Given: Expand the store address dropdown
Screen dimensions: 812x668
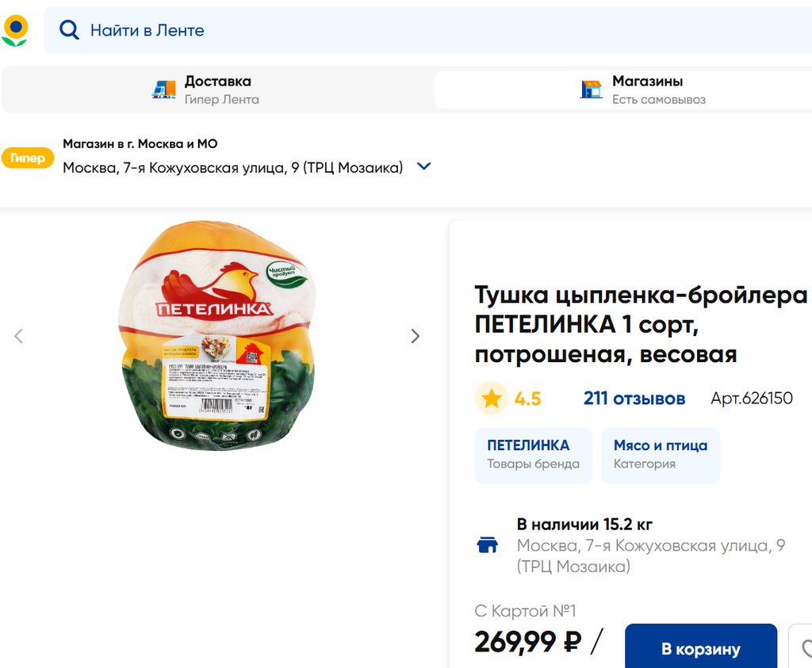Looking at the screenshot, I should click(x=424, y=166).
